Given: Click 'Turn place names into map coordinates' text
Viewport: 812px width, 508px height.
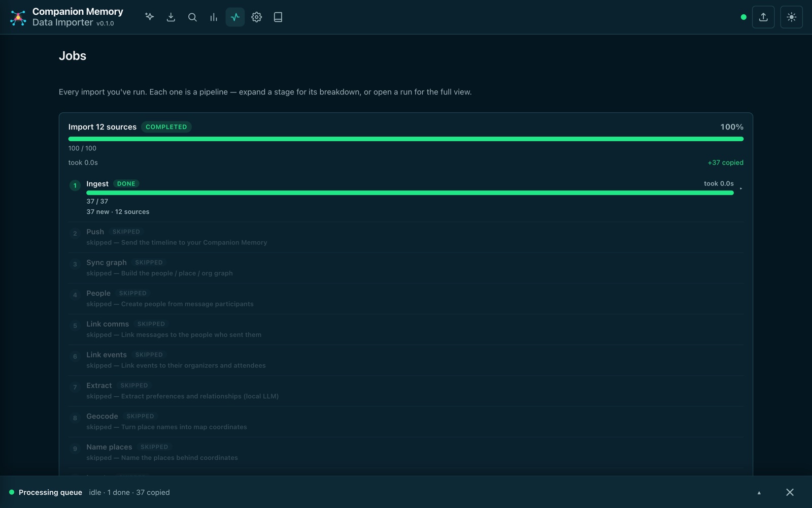Looking at the screenshot, I should click(x=184, y=427).
